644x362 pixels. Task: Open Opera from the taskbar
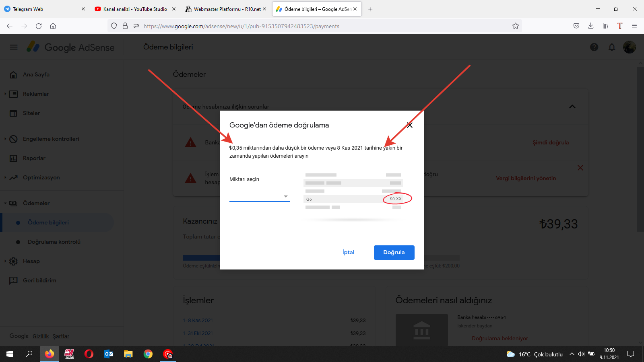(x=89, y=354)
